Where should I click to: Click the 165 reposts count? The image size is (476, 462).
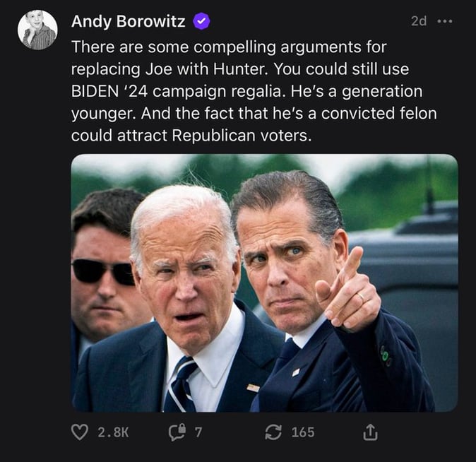click(303, 432)
